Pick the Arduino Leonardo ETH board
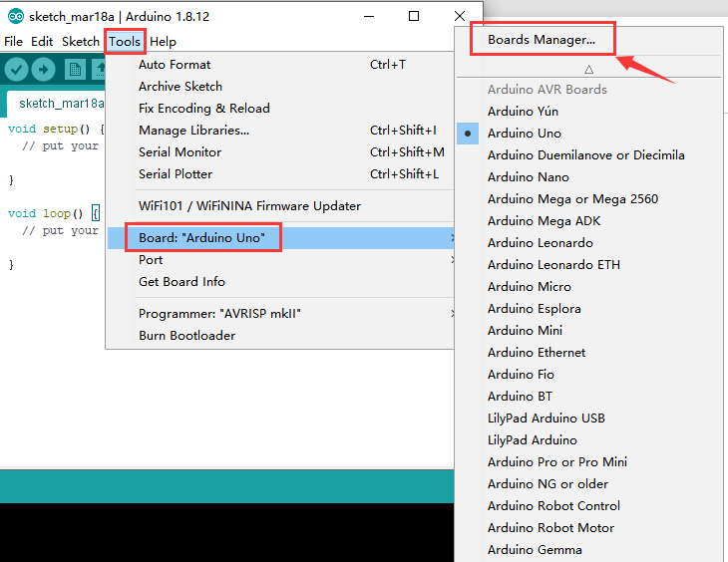Screen dimensions: 728x562 tap(588, 265)
